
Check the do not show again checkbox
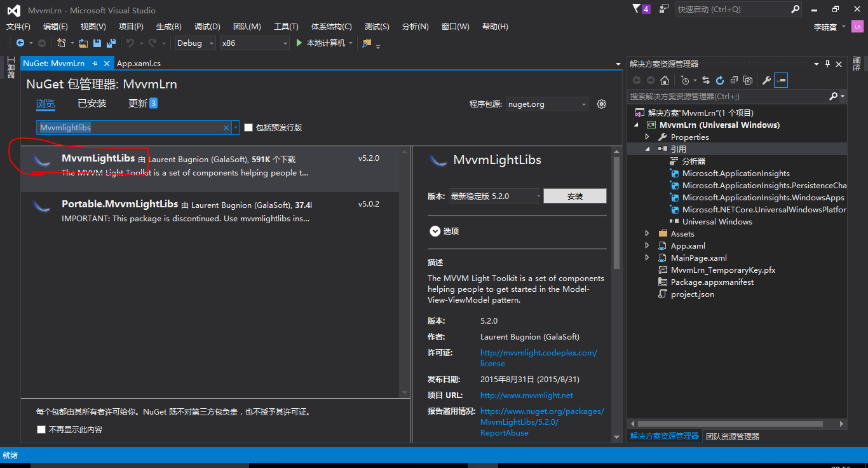click(x=41, y=430)
